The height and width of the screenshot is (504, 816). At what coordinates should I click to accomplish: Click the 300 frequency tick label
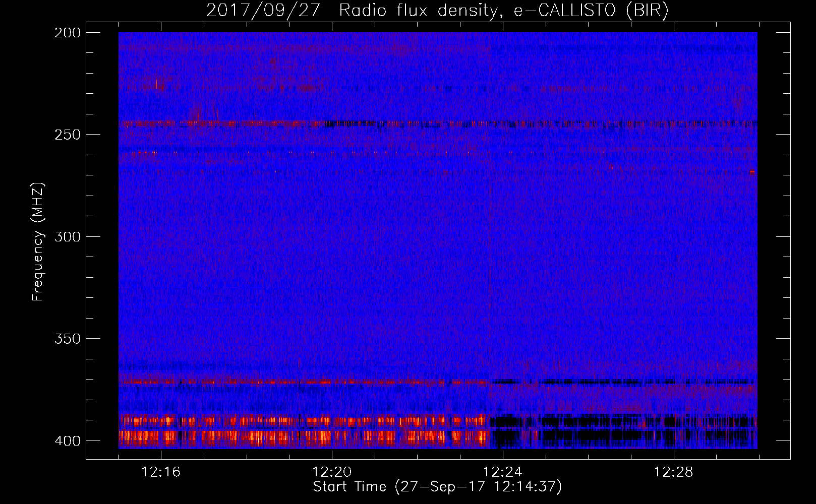(67, 236)
